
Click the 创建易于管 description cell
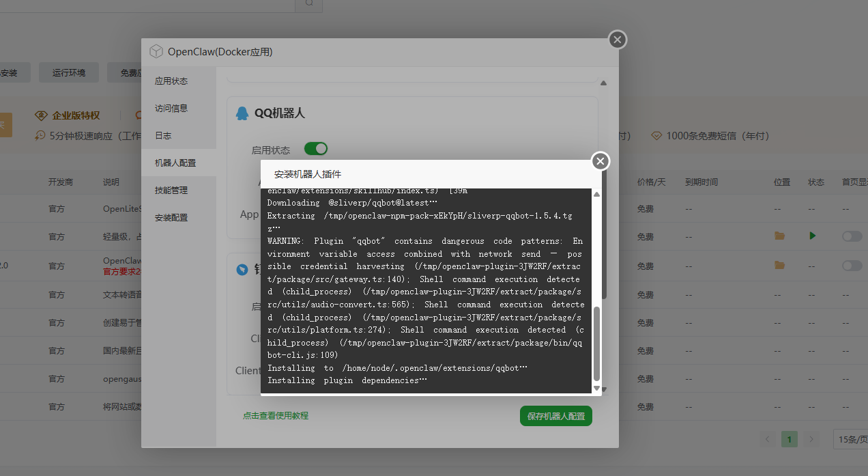pos(122,322)
